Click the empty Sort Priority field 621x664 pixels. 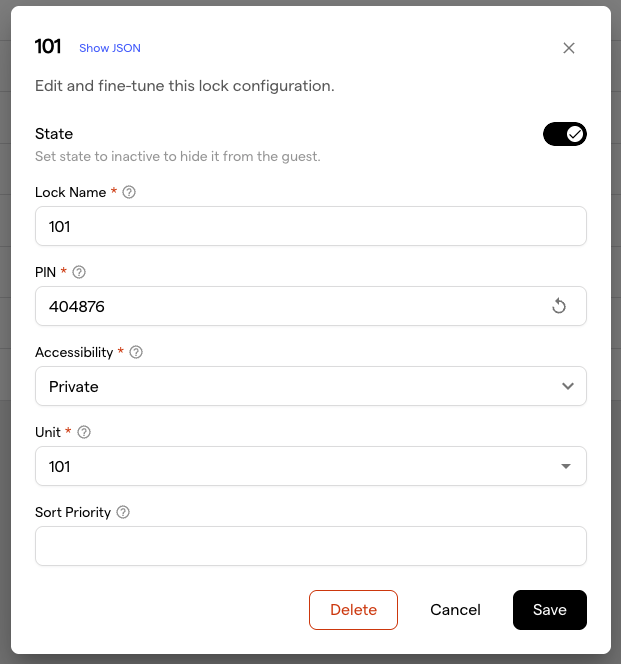(x=310, y=546)
